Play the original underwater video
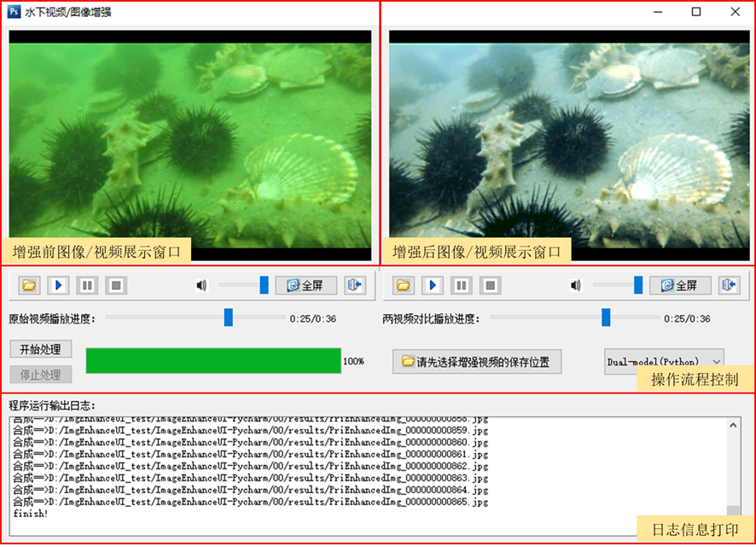This screenshot has height=547, width=756. click(58, 285)
